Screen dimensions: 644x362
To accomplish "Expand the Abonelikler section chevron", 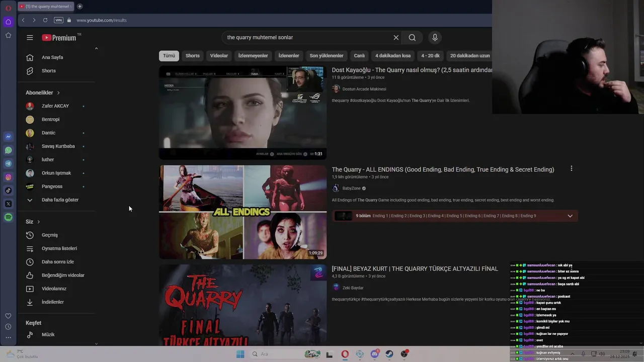I will coord(58,93).
